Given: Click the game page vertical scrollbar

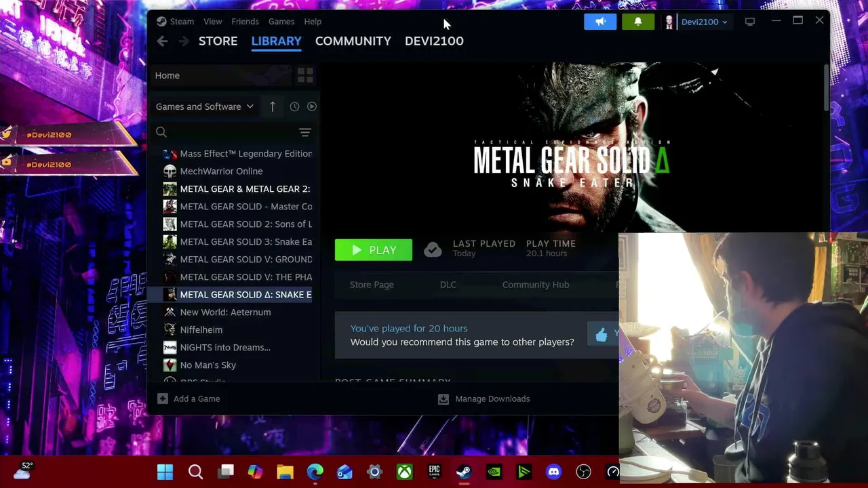Looking at the screenshot, I should pos(826,87).
